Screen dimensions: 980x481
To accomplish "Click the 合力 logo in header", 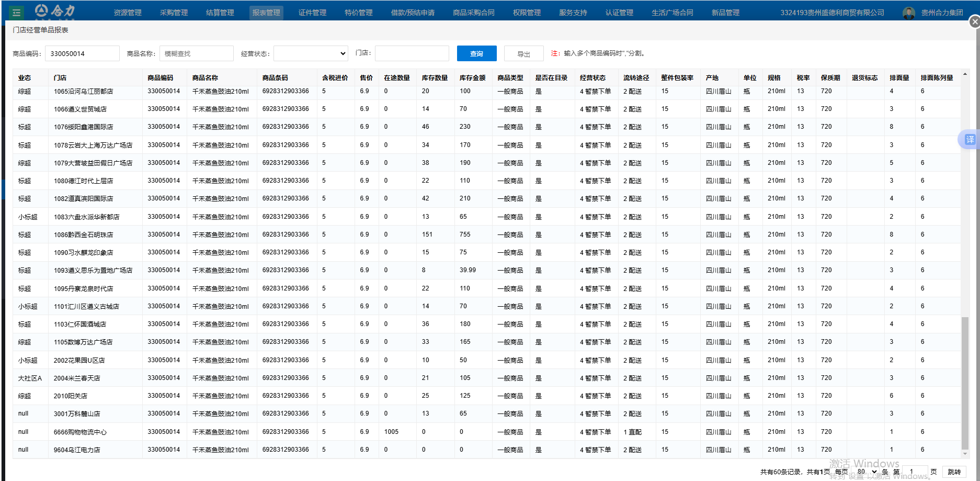I will pos(55,11).
